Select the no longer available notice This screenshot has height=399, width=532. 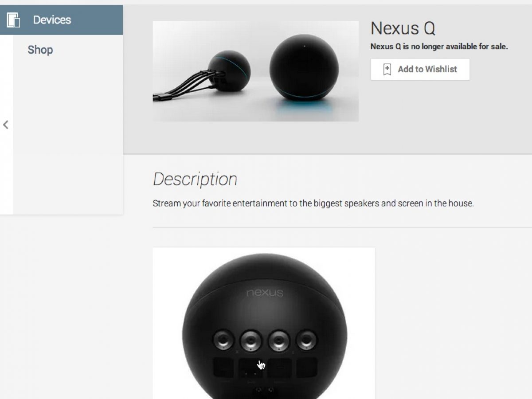pos(439,47)
